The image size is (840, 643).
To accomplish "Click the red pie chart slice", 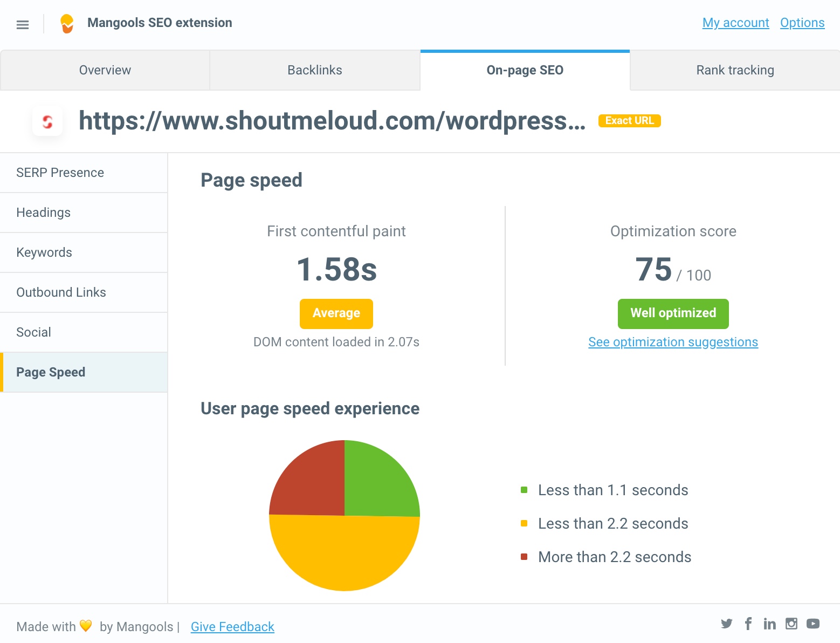I will tap(313, 483).
